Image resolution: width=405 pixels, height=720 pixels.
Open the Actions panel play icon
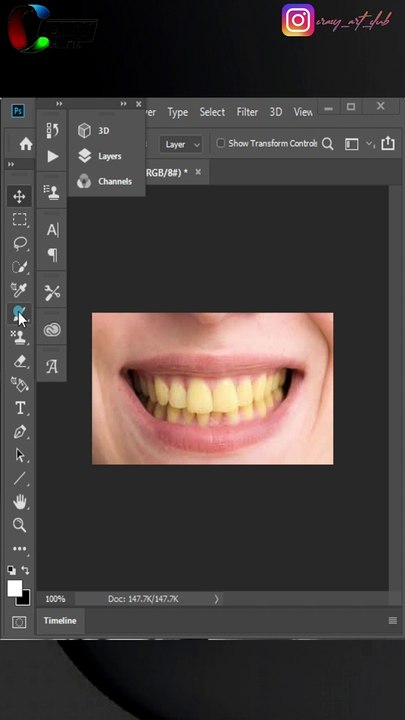click(x=53, y=157)
